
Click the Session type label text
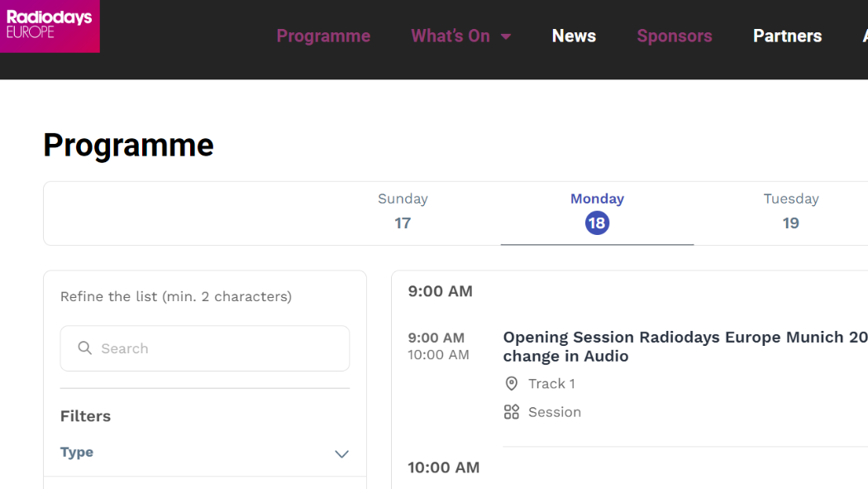click(x=555, y=412)
